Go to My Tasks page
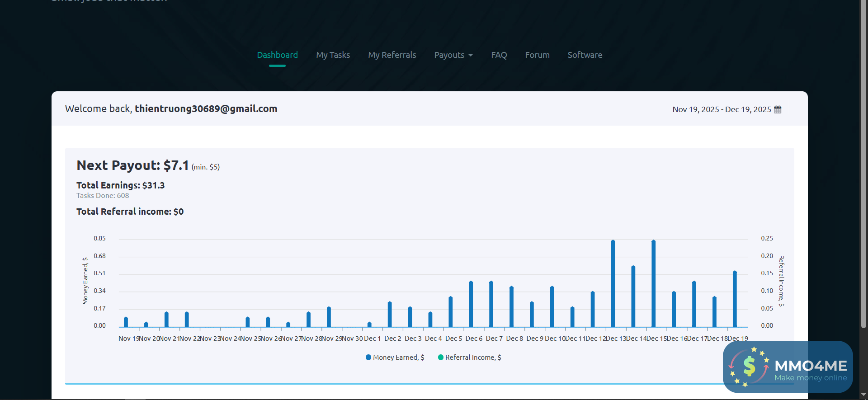This screenshot has width=868, height=400. 333,55
